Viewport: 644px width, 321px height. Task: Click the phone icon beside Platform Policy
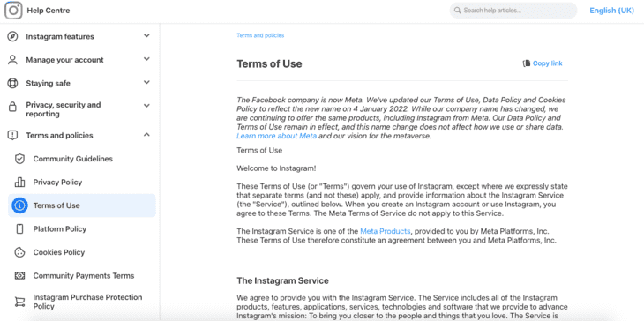coord(19,229)
